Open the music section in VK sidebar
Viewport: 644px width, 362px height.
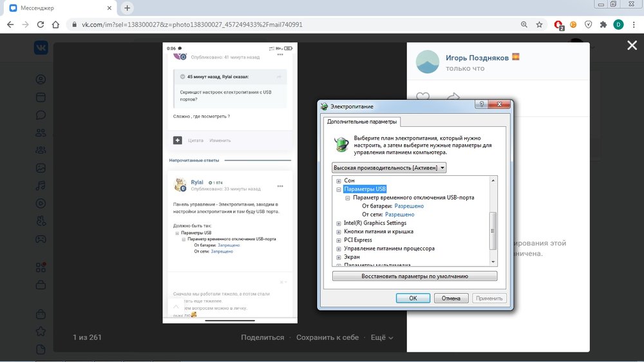41,186
